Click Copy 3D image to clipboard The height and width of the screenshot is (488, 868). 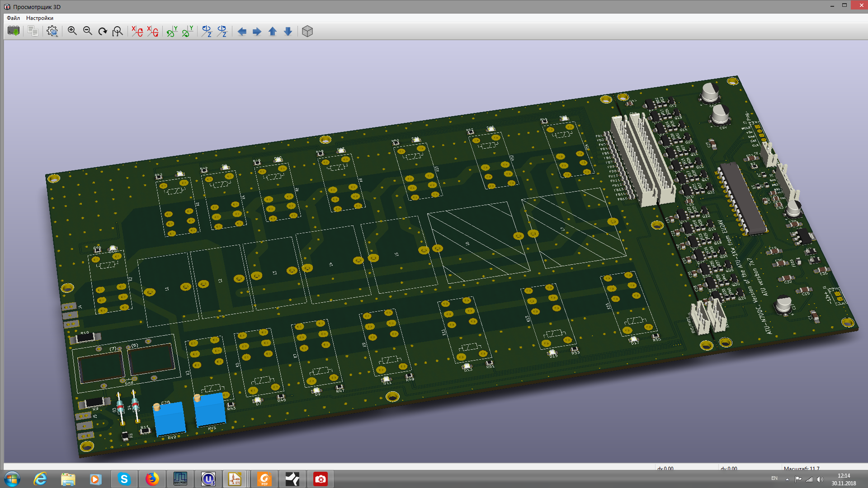point(33,31)
